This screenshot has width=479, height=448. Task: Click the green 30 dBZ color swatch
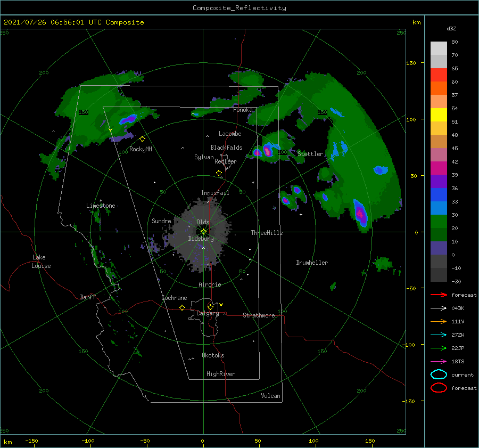pos(439,221)
